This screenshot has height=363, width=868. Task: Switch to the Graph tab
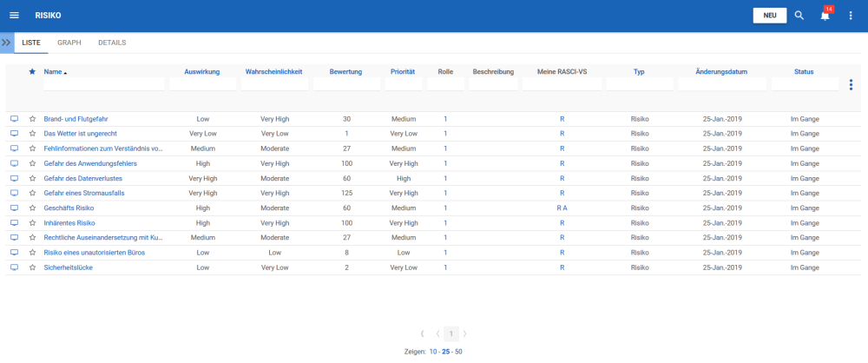click(69, 43)
